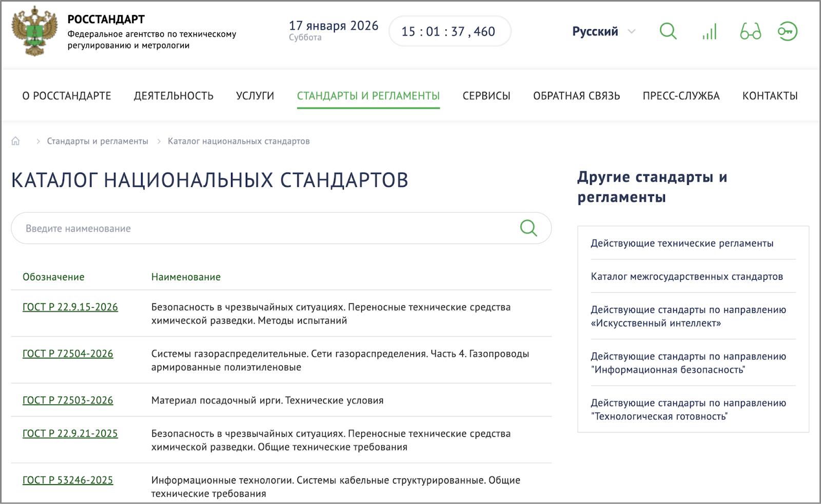Open the ГОСТ Р 22.9.15-2026 link
The image size is (821, 504).
pos(70,307)
